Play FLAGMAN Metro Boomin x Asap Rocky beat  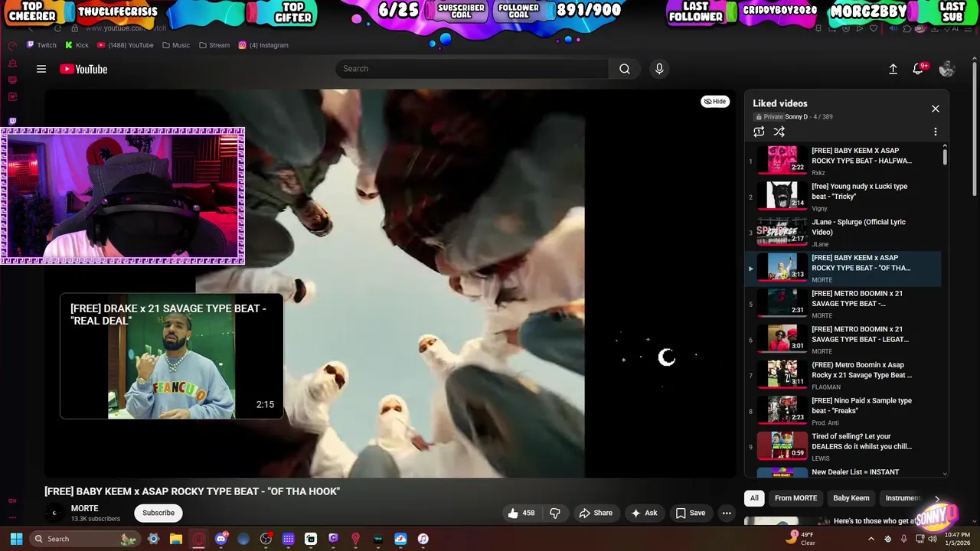(842, 375)
